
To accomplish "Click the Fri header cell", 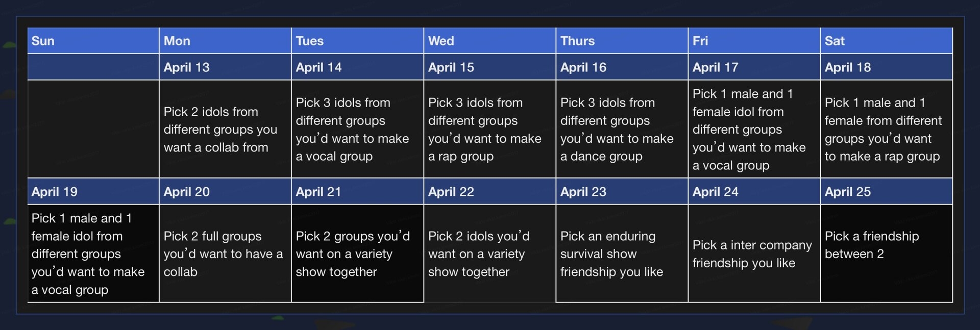I will pos(754,41).
